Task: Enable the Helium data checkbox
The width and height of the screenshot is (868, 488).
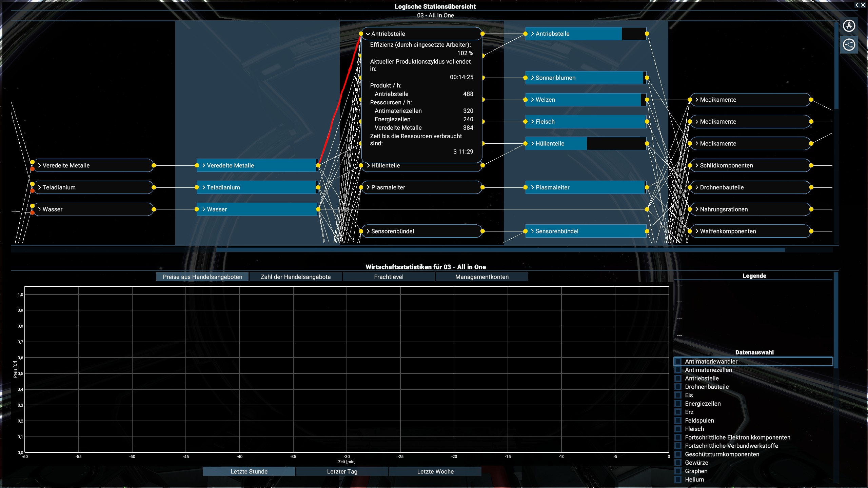Action: point(678,480)
